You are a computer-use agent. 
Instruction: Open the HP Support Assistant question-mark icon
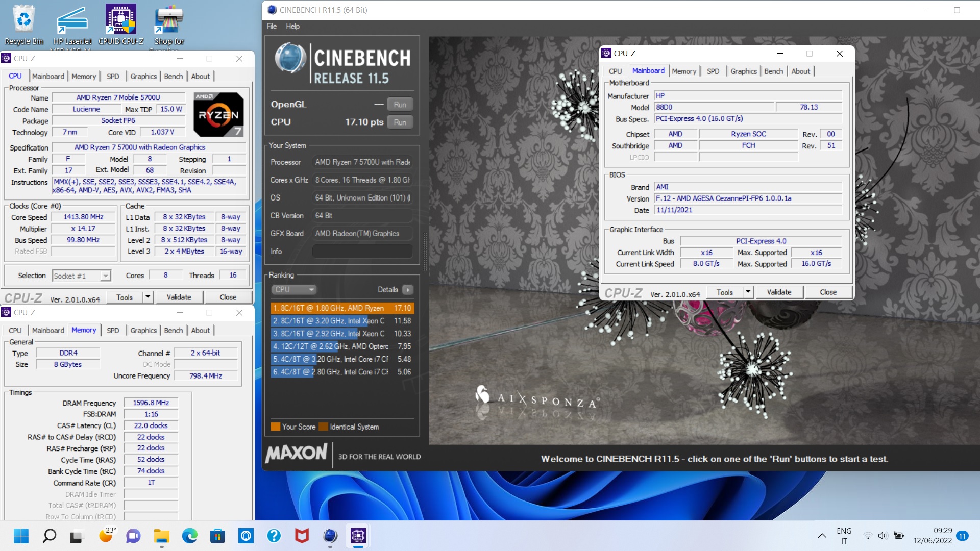[274, 536]
